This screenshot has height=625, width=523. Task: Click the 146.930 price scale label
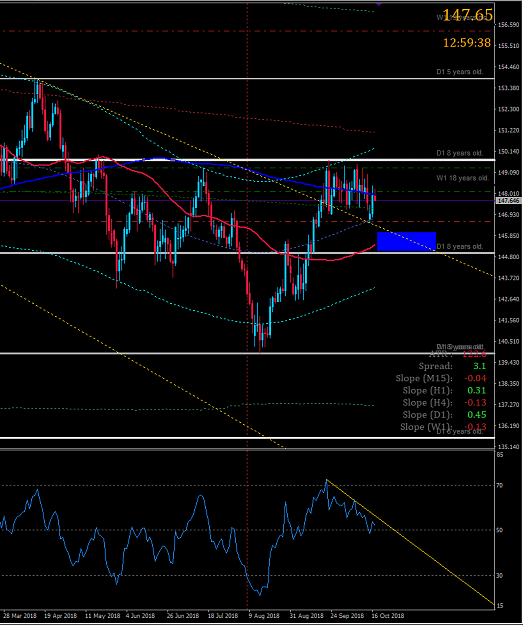coord(509,215)
